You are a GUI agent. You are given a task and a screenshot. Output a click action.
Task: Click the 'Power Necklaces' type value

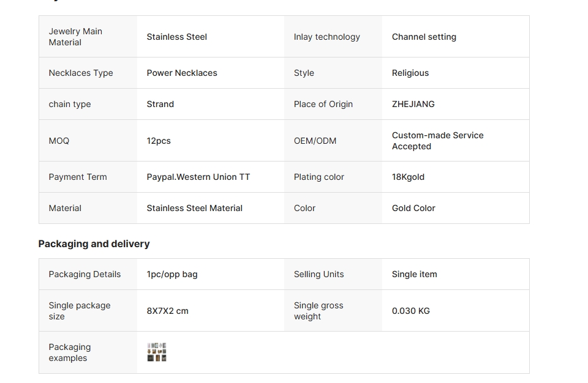pos(182,73)
